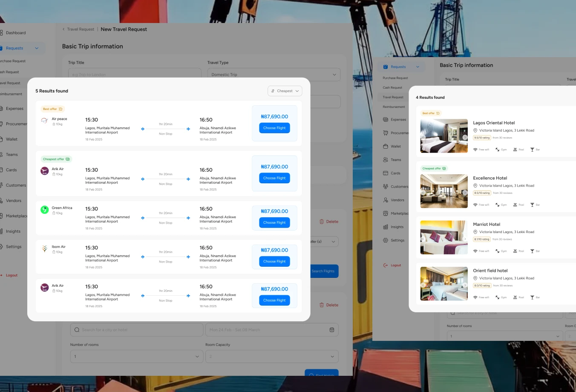Expand the Number of rooms dropdown in flights window
576x392 pixels.
click(x=136, y=357)
